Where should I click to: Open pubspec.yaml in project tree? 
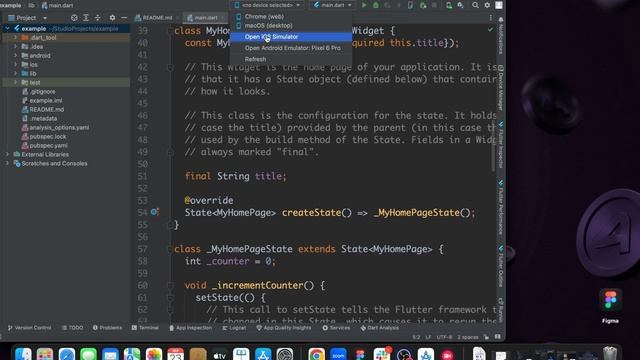coord(48,145)
